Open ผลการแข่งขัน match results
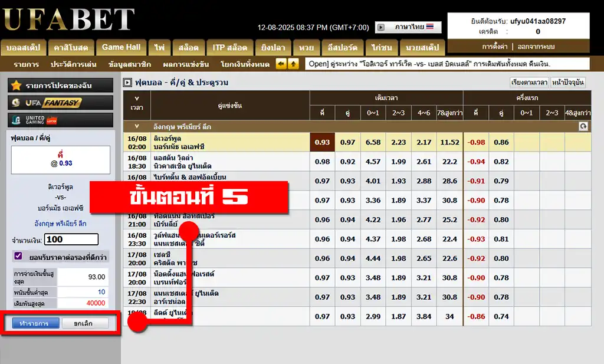The height and width of the screenshot is (364, 604). pos(186,64)
